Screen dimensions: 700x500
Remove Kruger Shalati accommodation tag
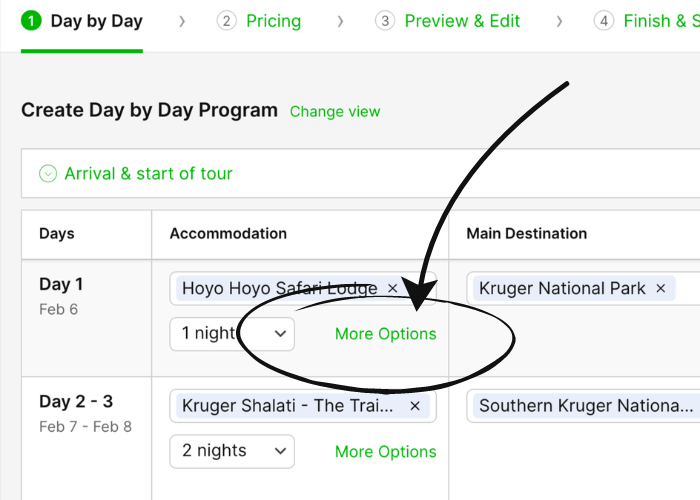(415, 407)
